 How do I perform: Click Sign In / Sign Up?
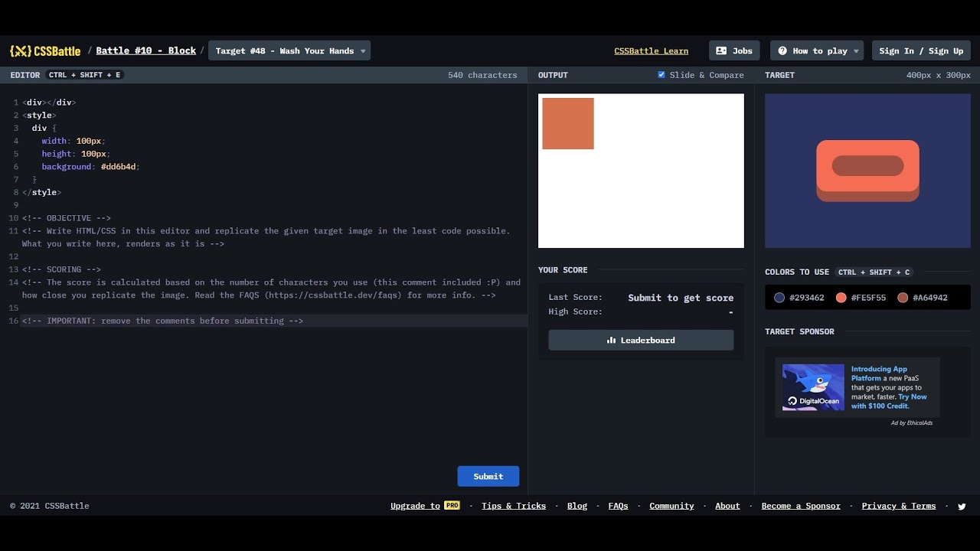(x=921, y=51)
